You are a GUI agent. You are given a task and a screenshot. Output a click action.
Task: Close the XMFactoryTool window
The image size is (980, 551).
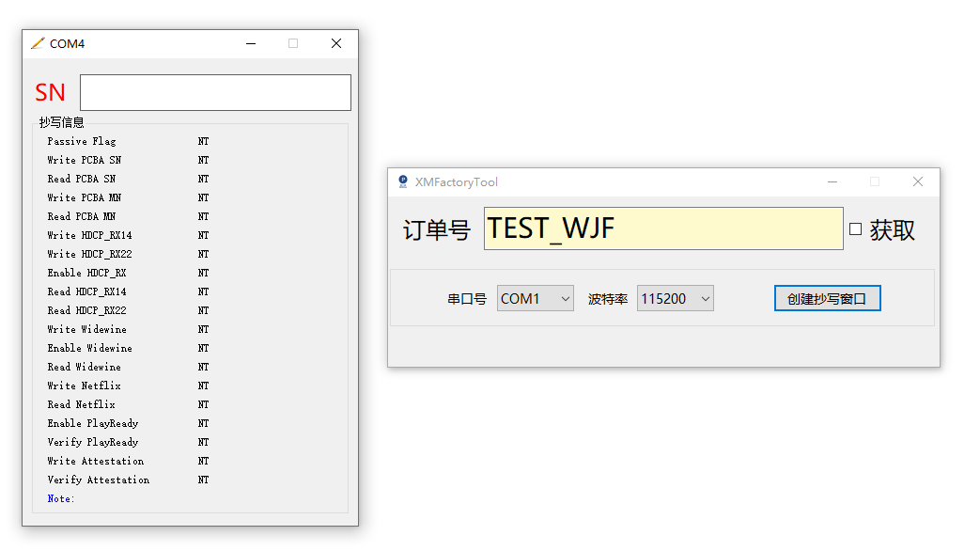917,182
